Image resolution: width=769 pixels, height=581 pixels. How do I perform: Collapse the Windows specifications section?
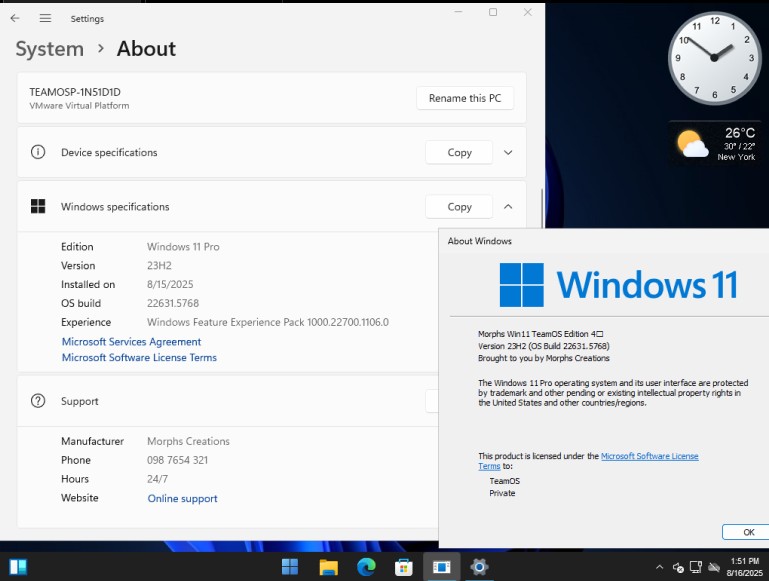[x=508, y=207]
